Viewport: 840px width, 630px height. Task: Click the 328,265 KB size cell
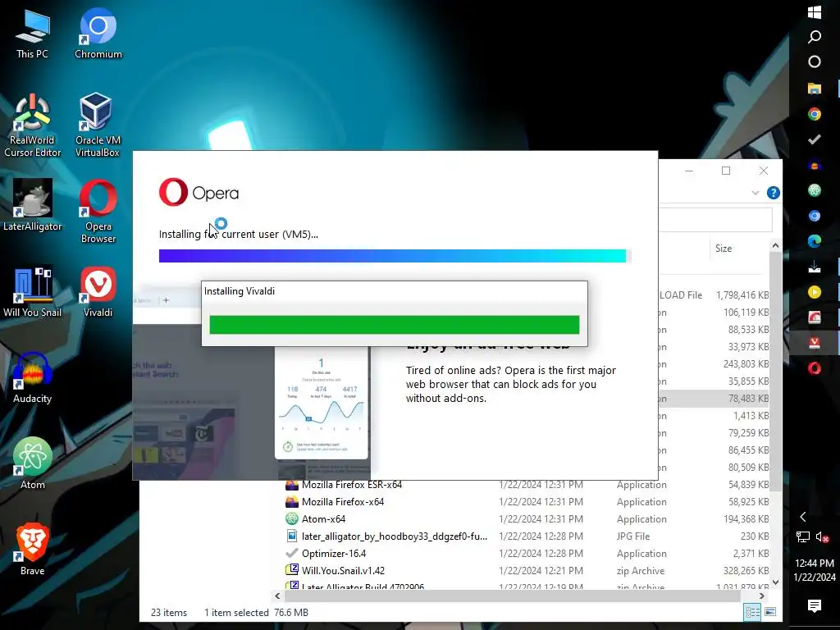[x=746, y=571]
